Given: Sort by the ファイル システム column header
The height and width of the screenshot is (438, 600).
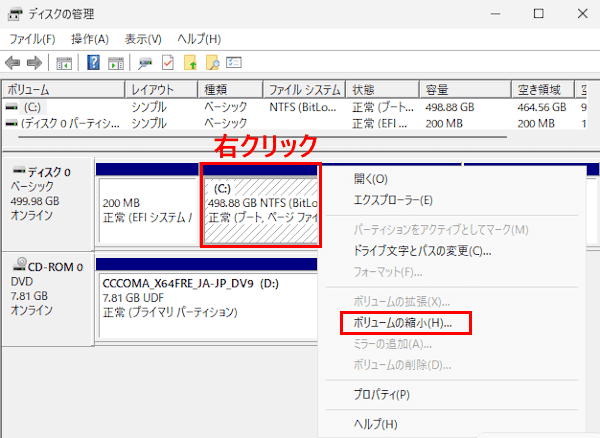Looking at the screenshot, I should [x=305, y=90].
